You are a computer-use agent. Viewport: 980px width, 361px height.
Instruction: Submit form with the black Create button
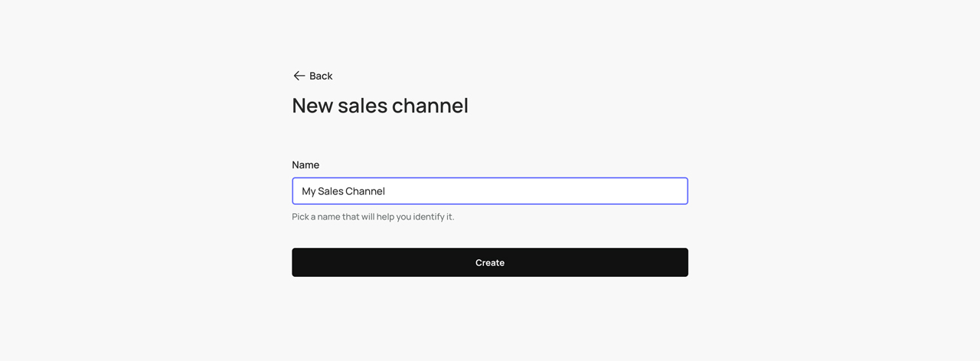[490, 262]
